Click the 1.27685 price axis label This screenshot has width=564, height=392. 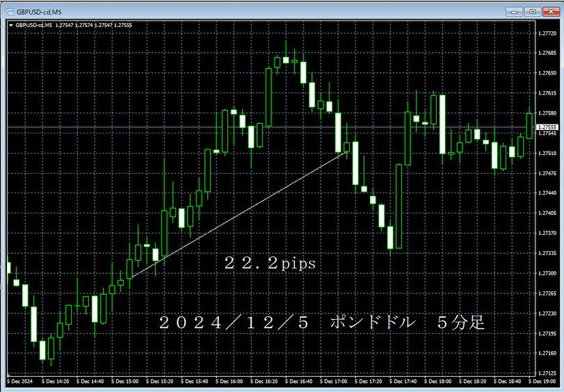click(547, 54)
